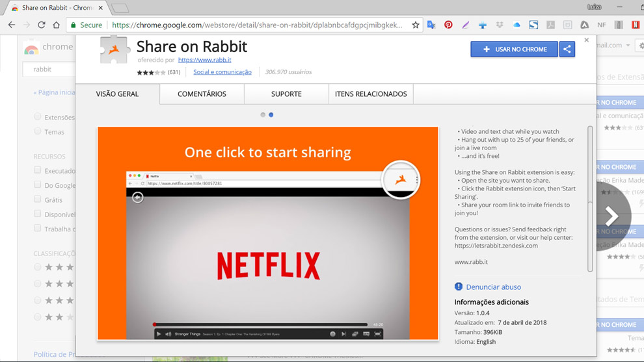Open the account email dropdown arrow

point(628,45)
